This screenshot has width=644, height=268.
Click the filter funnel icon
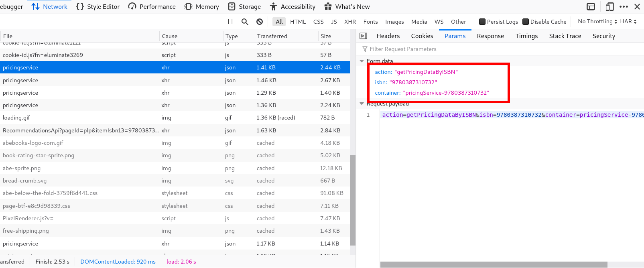tap(365, 49)
